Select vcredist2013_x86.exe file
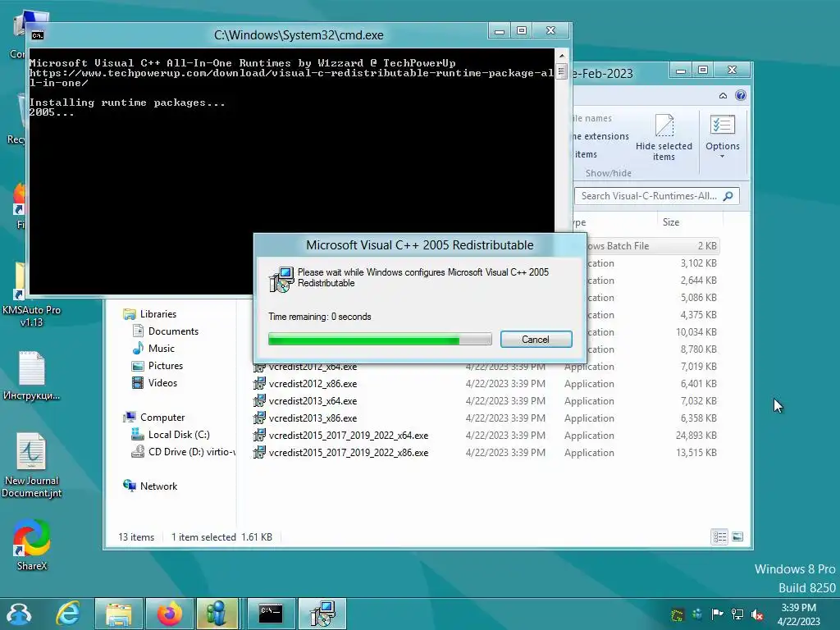Image resolution: width=840 pixels, height=630 pixels. (x=313, y=418)
